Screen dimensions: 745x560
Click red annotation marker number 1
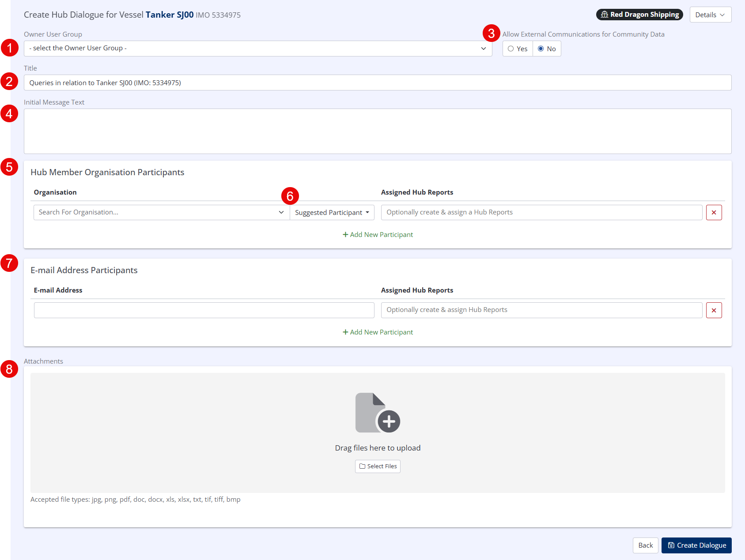pyautogui.click(x=9, y=48)
